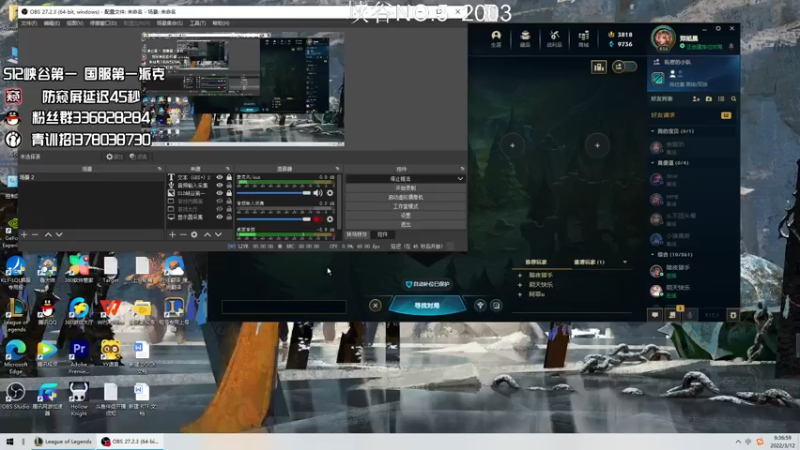
Task: Click Start Recording button in OBS controls
Action: pyautogui.click(x=406, y=188)
